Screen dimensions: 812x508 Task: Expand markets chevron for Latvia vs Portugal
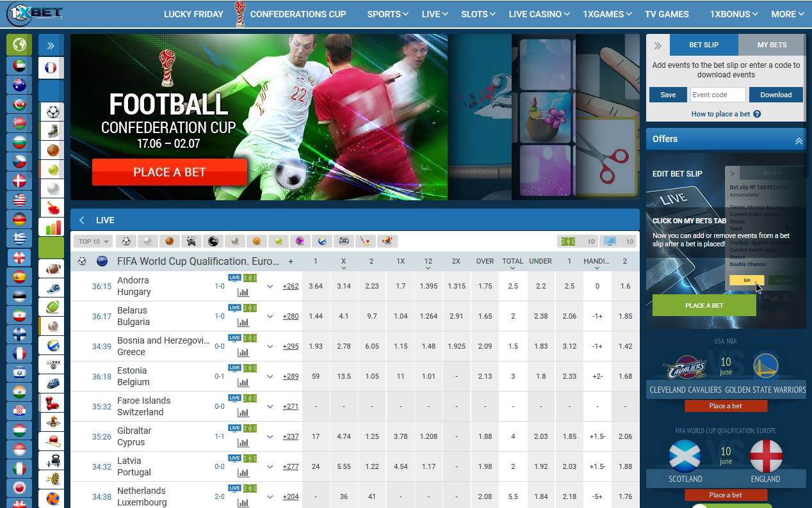[x=270, y=466]
